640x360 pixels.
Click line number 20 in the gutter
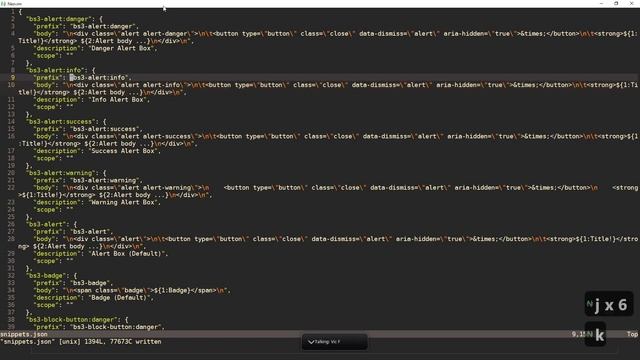click(11, 173)
